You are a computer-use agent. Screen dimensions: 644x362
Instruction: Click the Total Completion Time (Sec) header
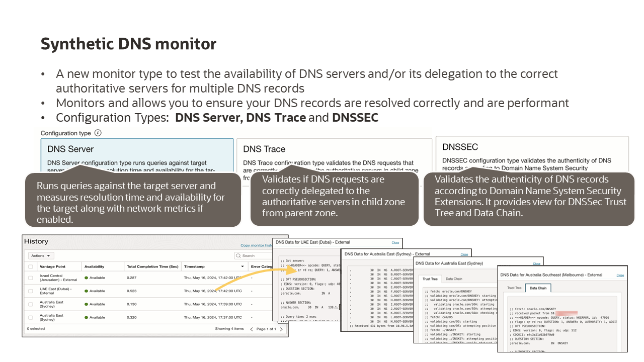click(152, 266)
